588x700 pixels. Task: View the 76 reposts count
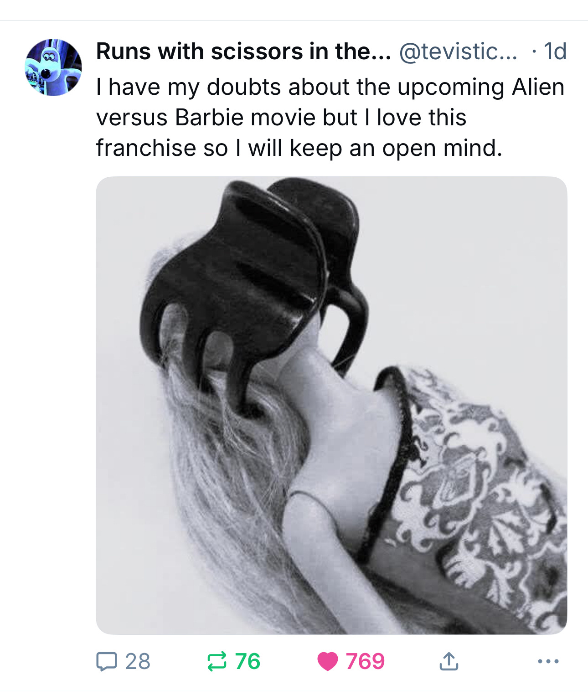[248, 661]
